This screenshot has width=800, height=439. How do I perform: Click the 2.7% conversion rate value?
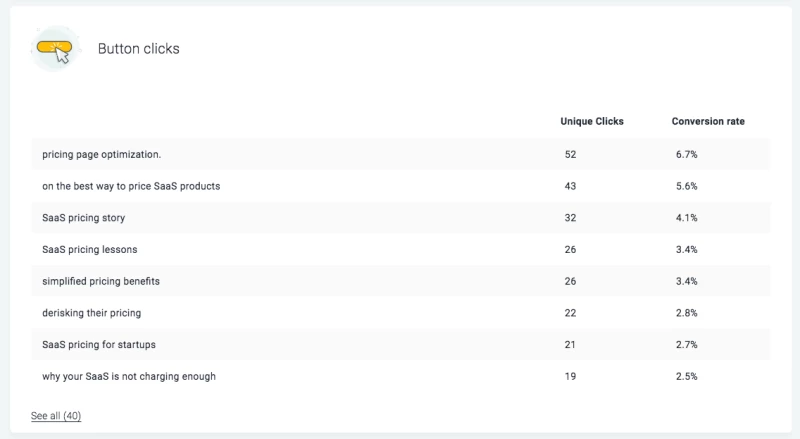[x=686, y=345]
